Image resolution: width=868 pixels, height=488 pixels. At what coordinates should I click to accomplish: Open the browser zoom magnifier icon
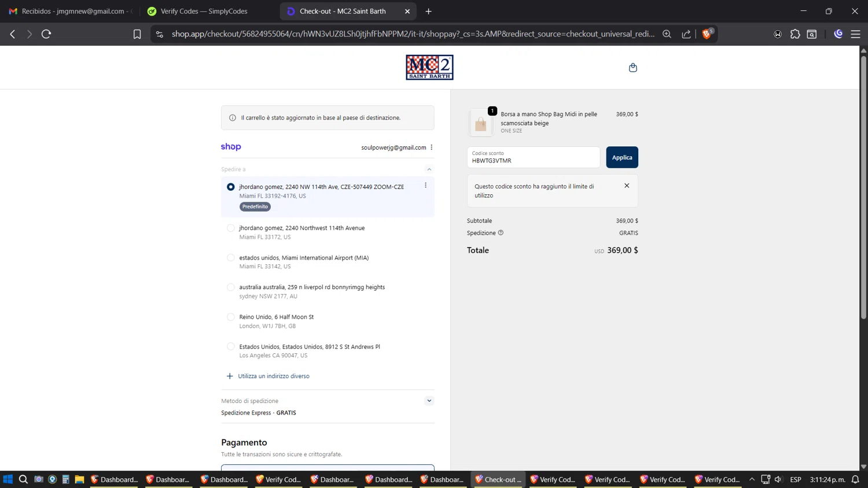pos(667,34)
